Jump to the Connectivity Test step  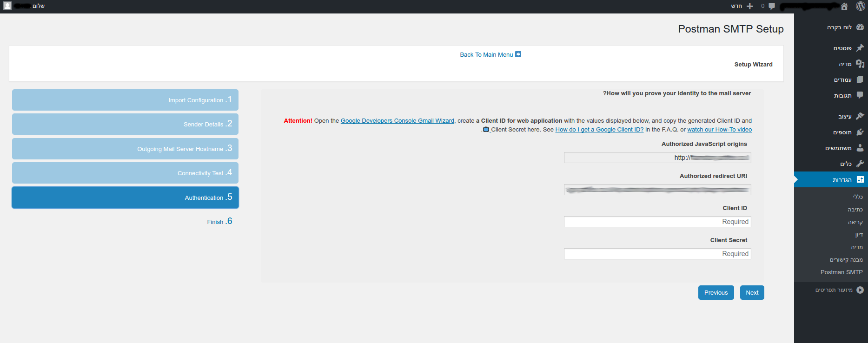[x=125, y=173]
